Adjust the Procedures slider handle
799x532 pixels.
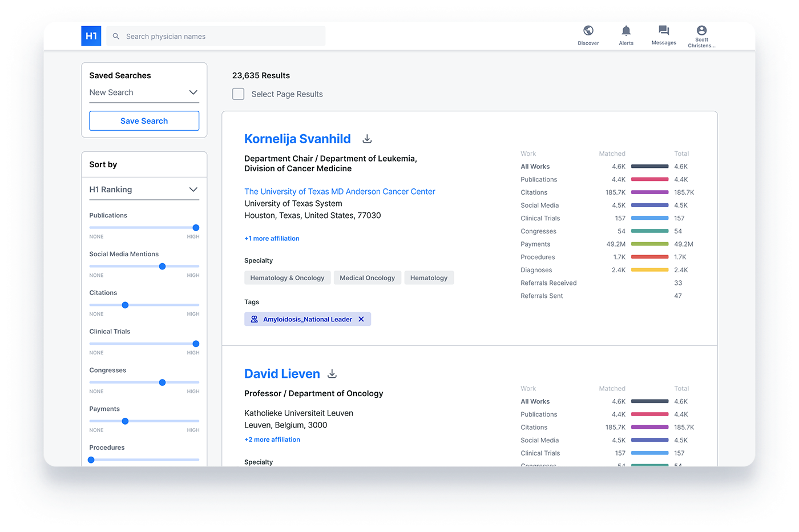tap(91, 460)
